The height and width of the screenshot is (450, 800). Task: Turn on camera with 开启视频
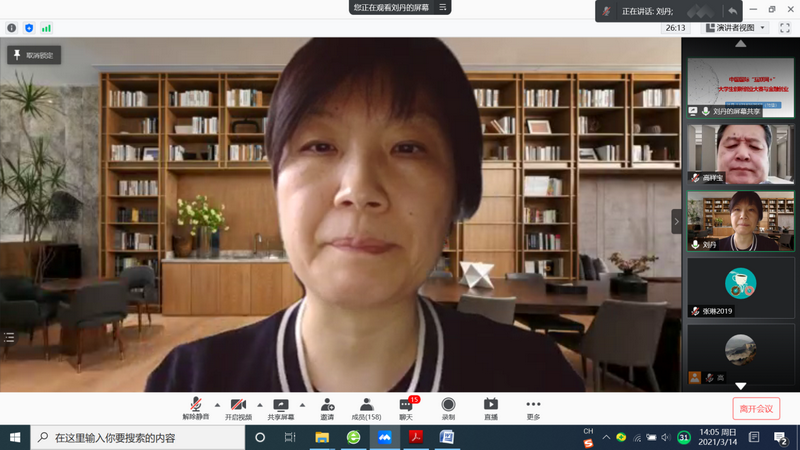coord(238,408)
